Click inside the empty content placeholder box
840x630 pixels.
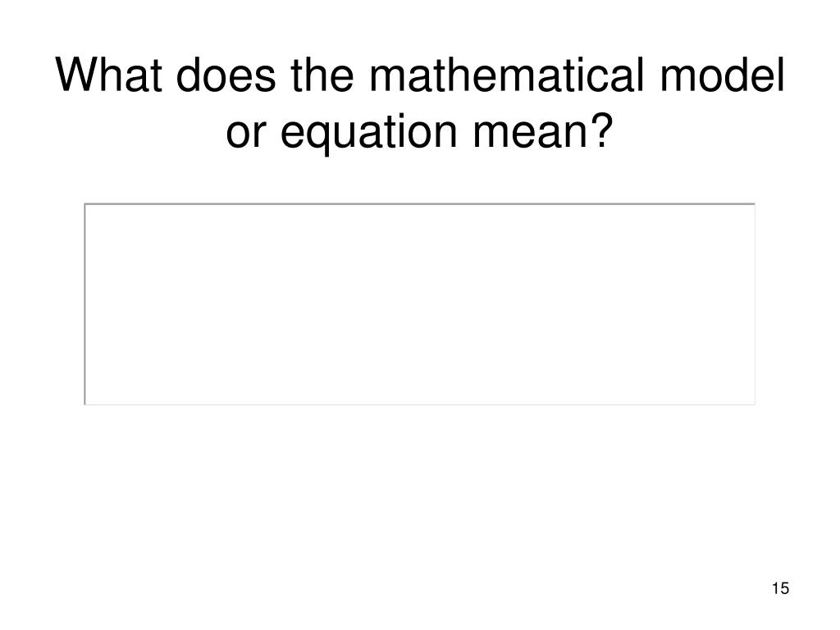pyautogui.click(x=420, y=304)
